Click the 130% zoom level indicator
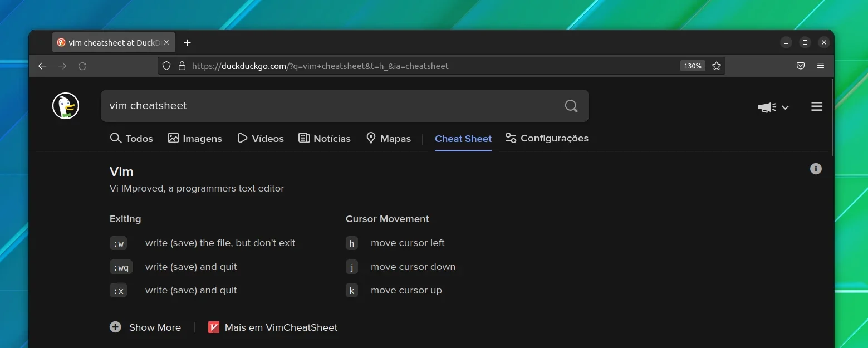868x348 pixels. point(693,66)
